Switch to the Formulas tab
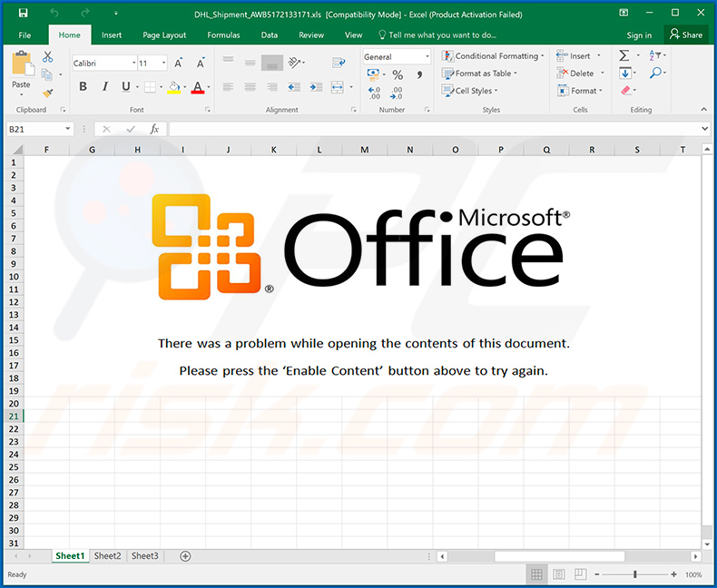The width and height of the screenshot is (717, 588). 223,34
